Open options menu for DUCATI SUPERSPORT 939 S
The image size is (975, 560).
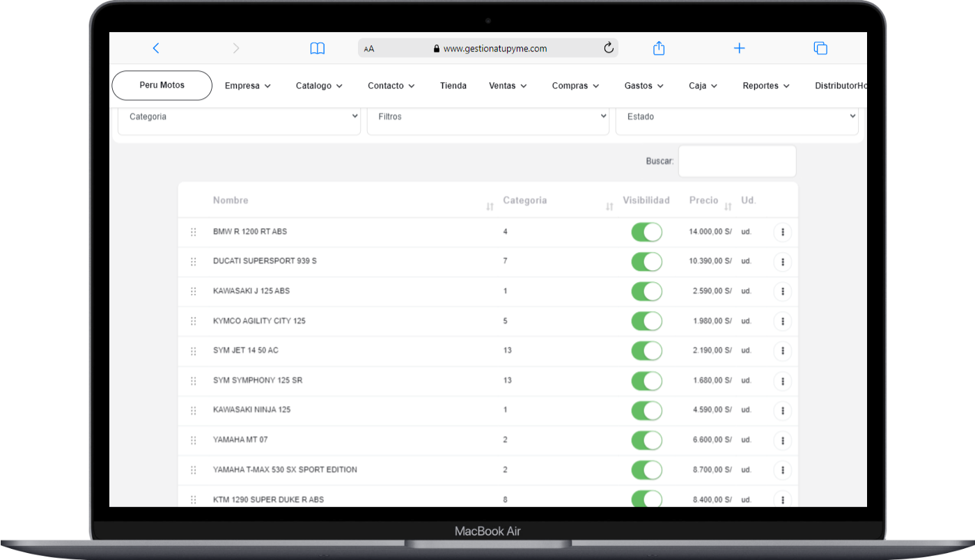pos(783,262)
